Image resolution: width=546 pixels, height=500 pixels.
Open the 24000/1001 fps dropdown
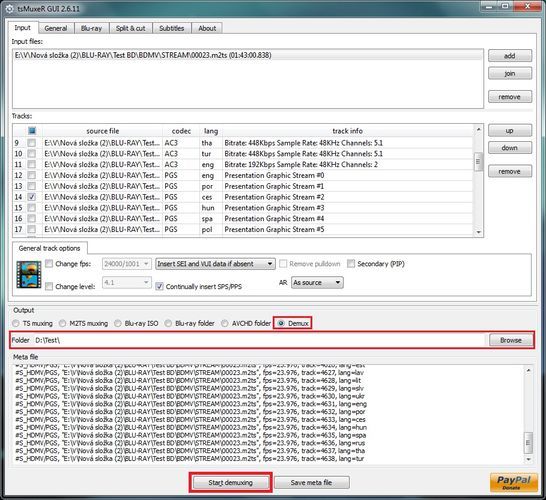click(127, 264)
